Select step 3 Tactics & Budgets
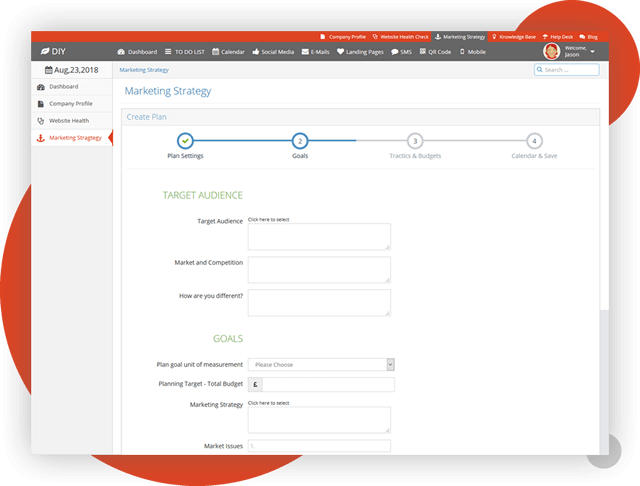The height and width of the screenshot is (486, 640). click(x=415, y=141)
